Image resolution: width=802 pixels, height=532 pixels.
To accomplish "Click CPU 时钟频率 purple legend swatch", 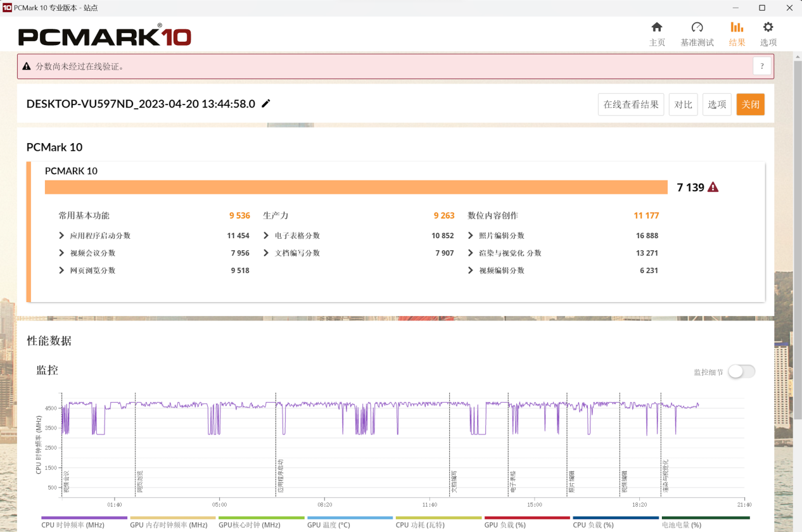I will [x=84, y=518].
